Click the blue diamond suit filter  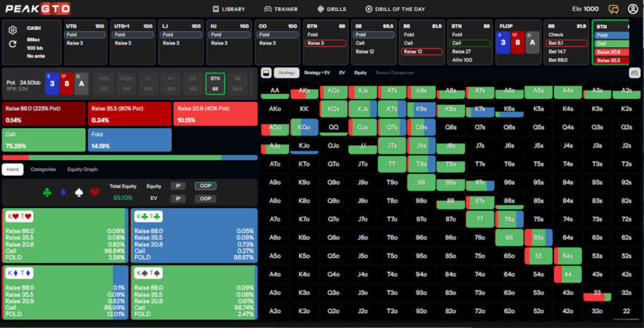click(63, 192)
